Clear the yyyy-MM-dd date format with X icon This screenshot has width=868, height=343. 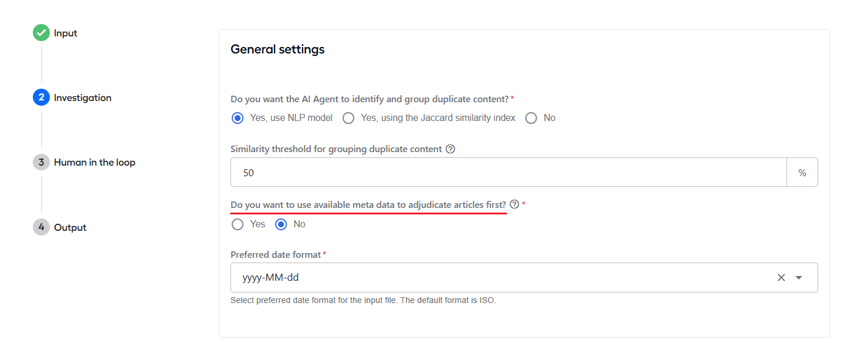tap(781, 278)
